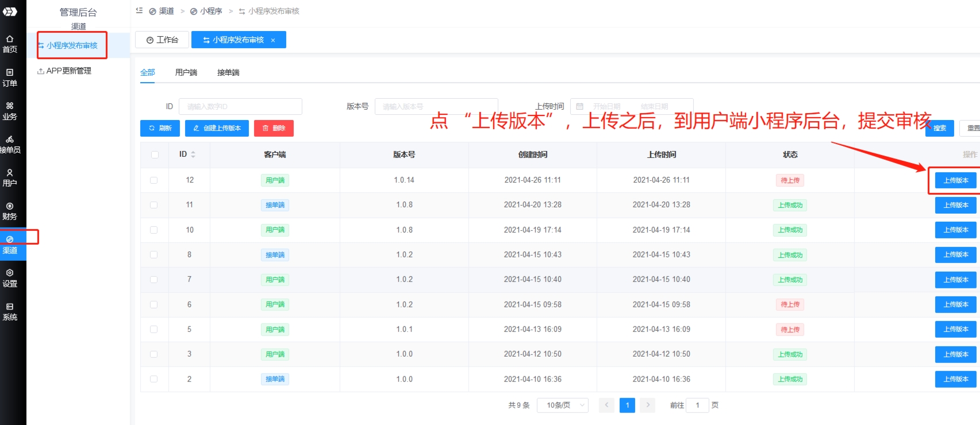Click the 创建上传版本 button

(217, 128)
